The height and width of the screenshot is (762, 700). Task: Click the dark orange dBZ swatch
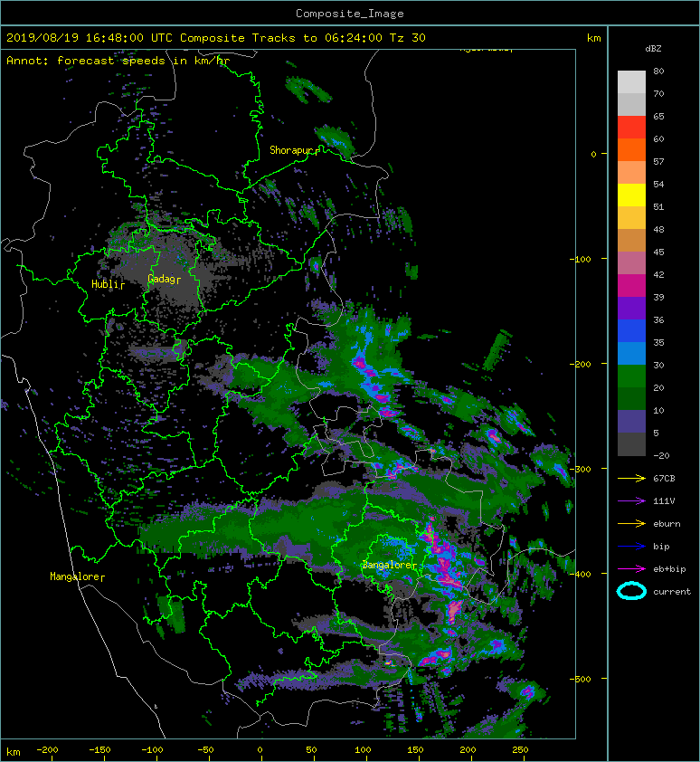click(x=631, y=150)
